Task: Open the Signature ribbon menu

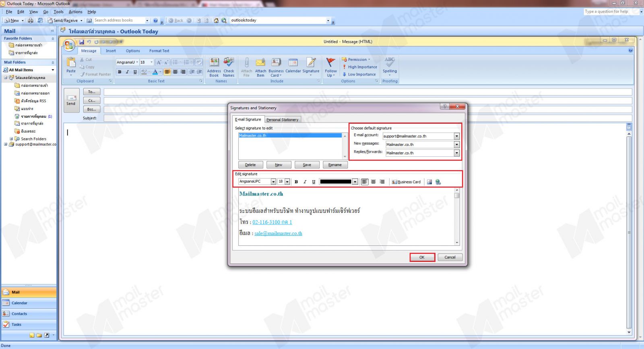Action: click(x=311, y=66)
